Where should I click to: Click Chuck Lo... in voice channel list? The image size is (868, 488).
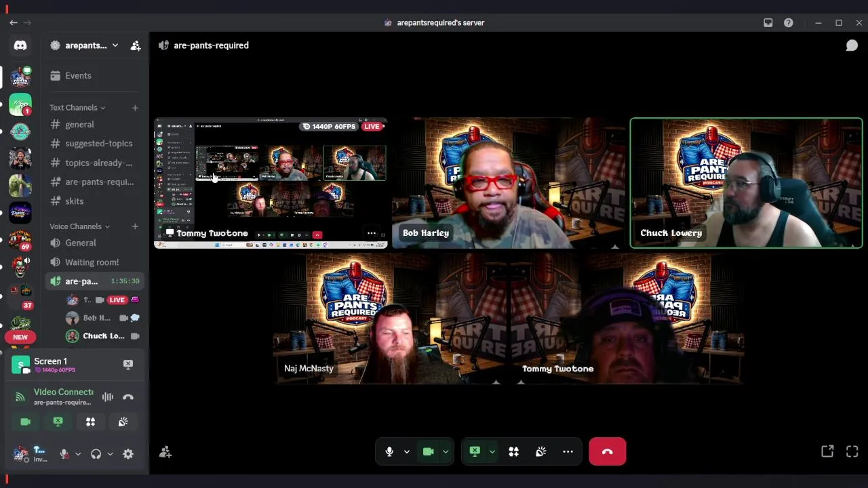(x=103, y=335)
